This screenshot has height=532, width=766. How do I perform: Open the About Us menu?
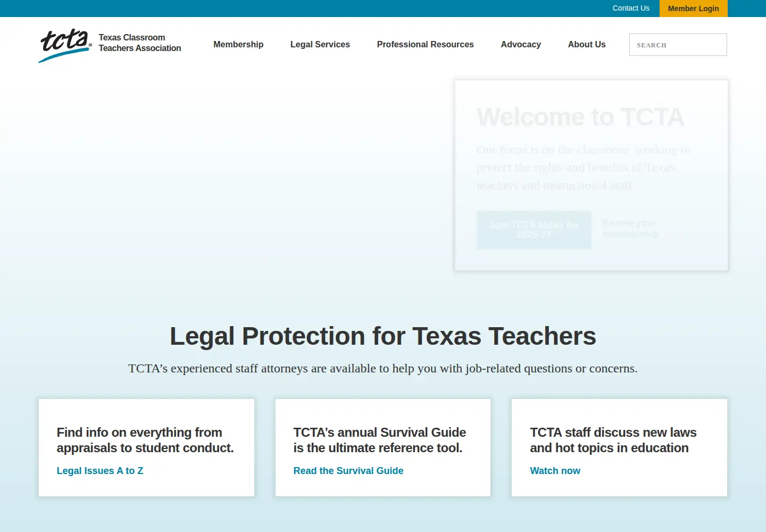point(587,45)
